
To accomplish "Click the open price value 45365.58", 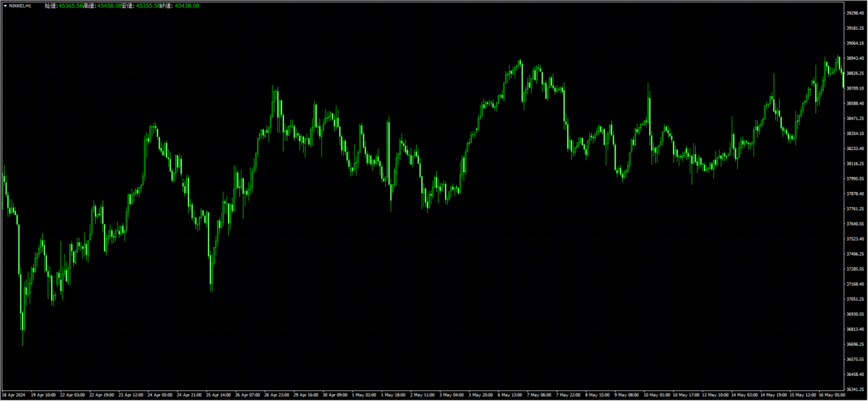I will pos(71,5).
